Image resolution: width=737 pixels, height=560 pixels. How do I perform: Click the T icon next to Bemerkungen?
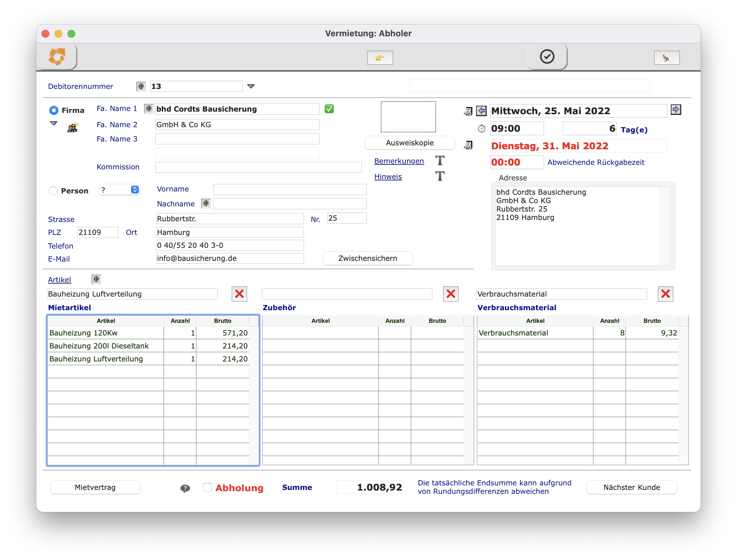point(440,161)
